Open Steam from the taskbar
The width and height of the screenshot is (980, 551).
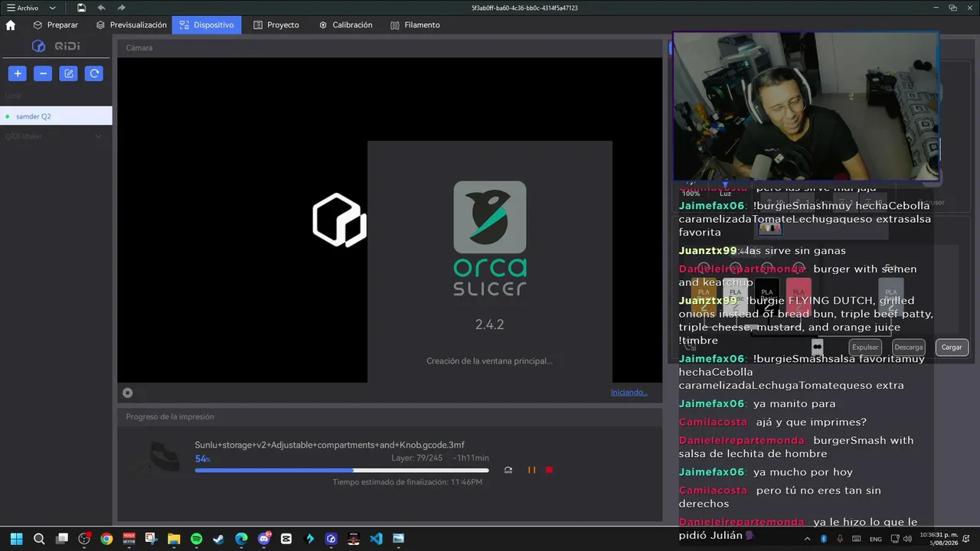click(218, 539)
